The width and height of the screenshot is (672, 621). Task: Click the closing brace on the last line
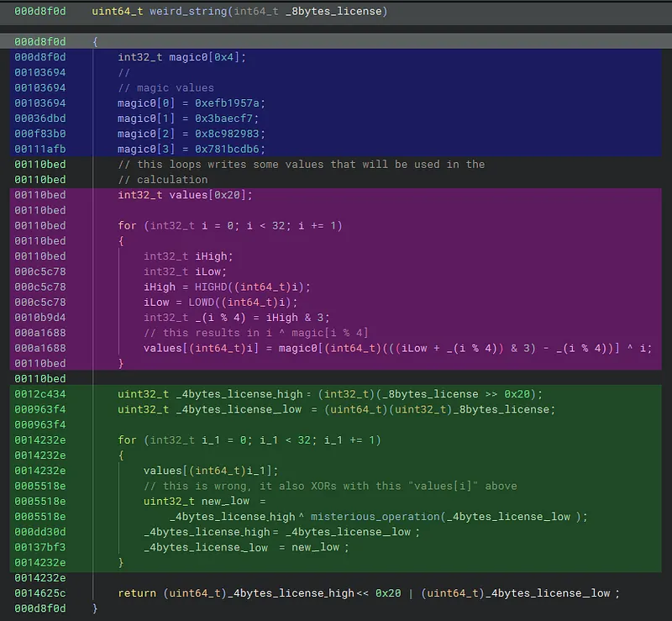[95, 608]
